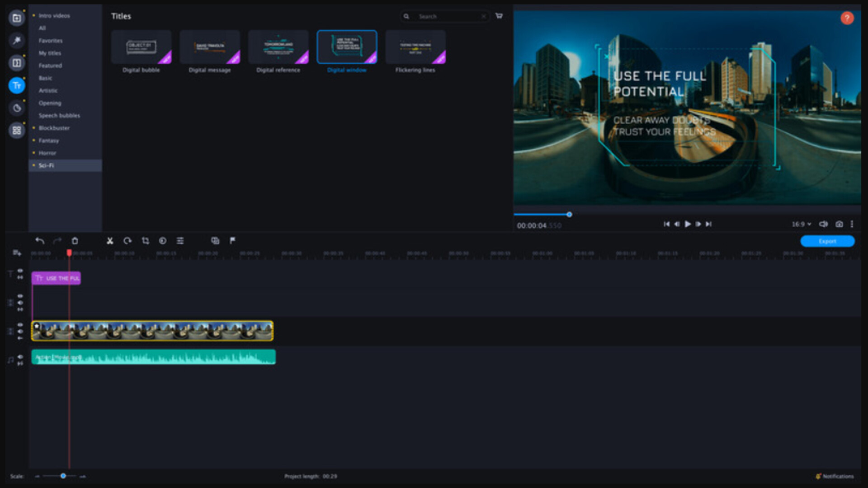Click the Export button
Screen dimensions: 868x488
[x=827, y=241]
